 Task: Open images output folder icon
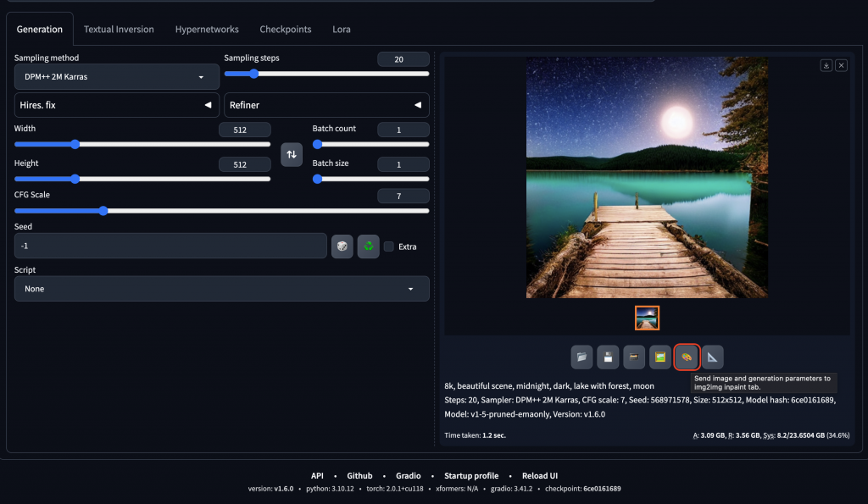coord(581,357)
